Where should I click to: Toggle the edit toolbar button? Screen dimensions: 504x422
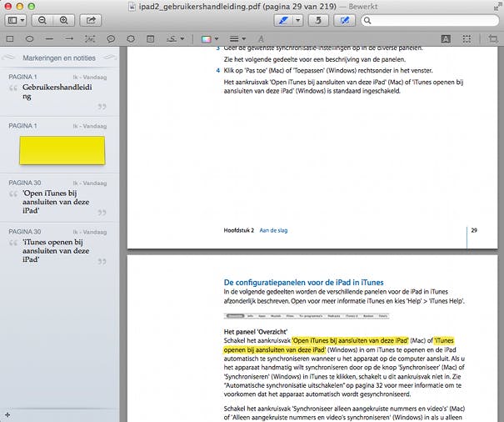345,21
